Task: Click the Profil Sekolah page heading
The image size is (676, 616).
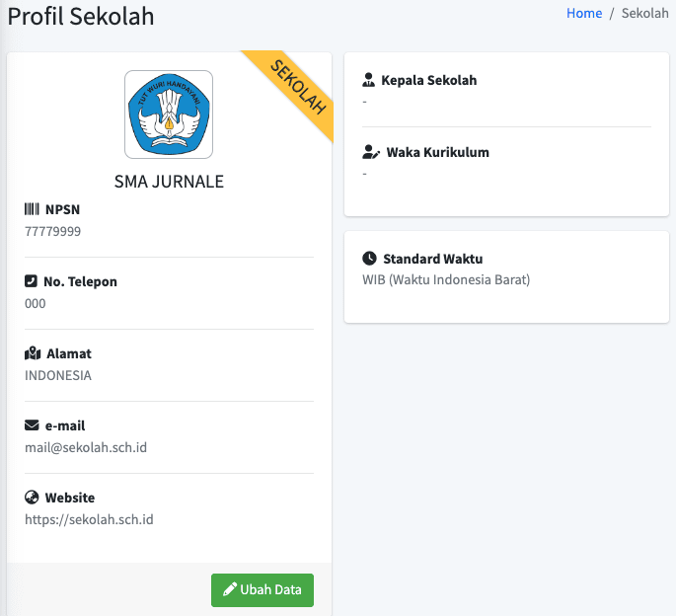Action: [x=81, y=17]
